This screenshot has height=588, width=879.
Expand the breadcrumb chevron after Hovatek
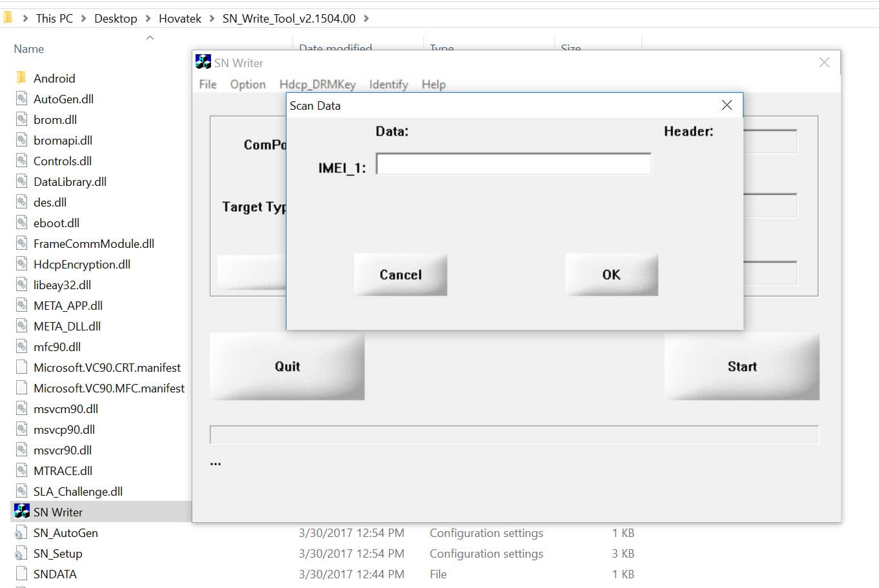(212, 18)
